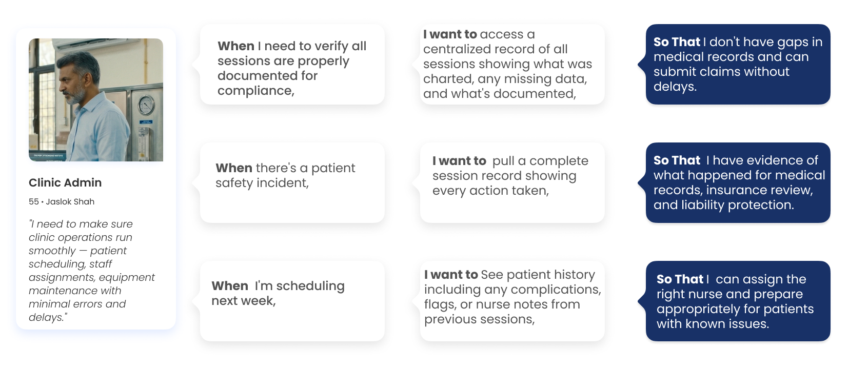This screenshot has width=868, height=390.
Task: Select the 'complete session record' I want to card
Action: pos(512,182)
